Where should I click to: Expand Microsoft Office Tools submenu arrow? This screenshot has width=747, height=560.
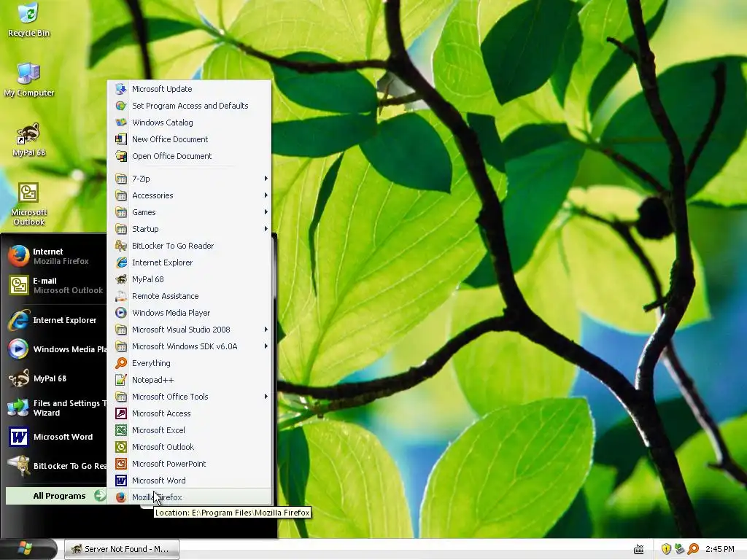[x=266, y=396]
